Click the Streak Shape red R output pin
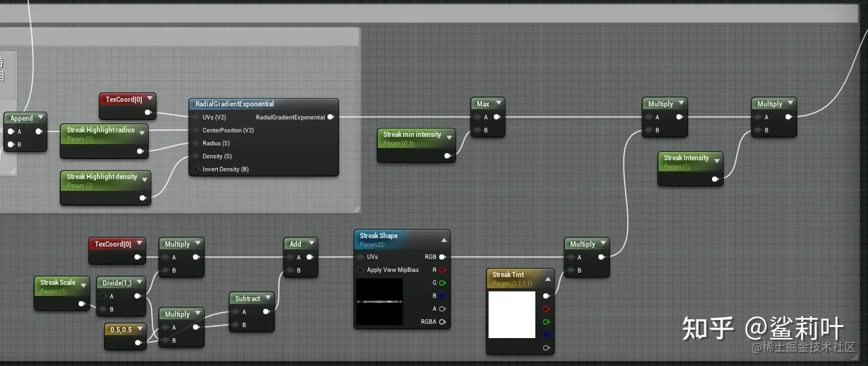This screenshot has width=868, height=366. coord(442,270)
